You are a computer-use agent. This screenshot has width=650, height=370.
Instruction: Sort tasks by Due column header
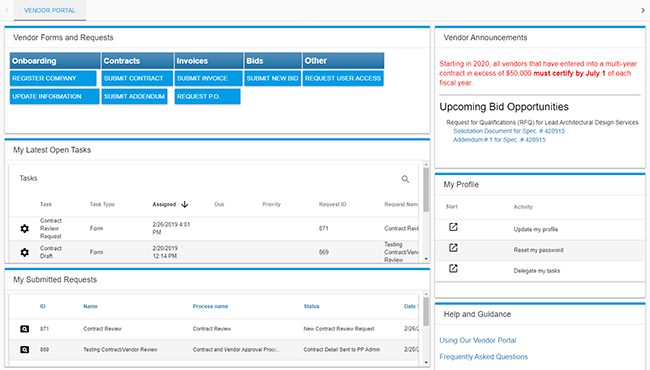pos(219,204)
